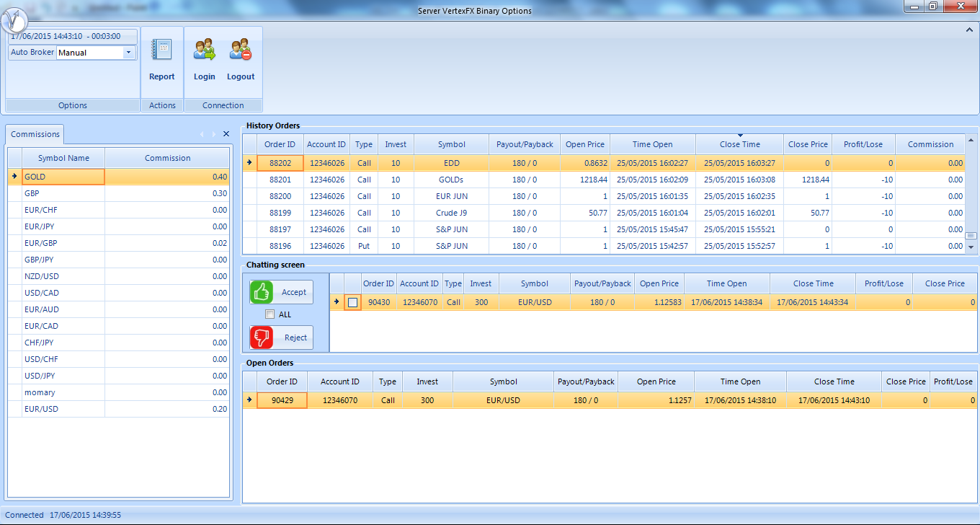Click the red thumbs-down Reject button
This screenshot has height=525, width=980.
(x=282, y=337)
